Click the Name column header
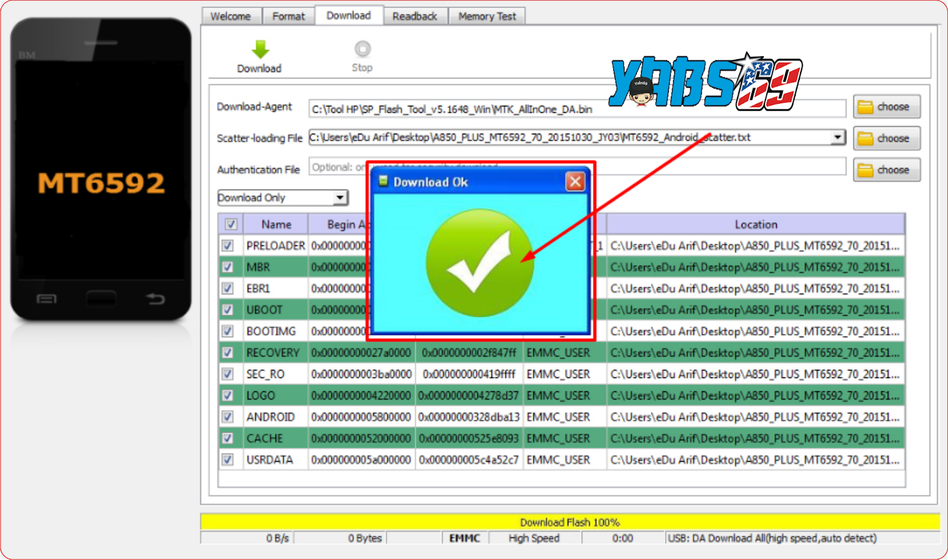948x560 pixels. point(276,225)
